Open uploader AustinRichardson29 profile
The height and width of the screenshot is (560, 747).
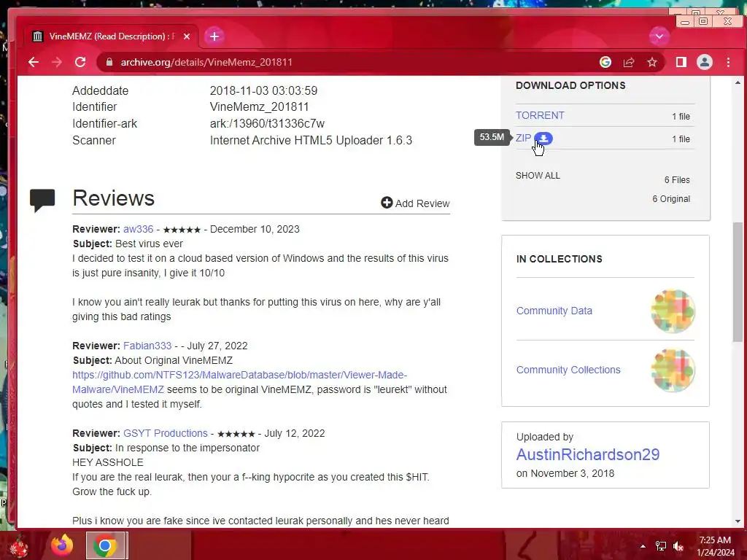[x=588, y=454]
